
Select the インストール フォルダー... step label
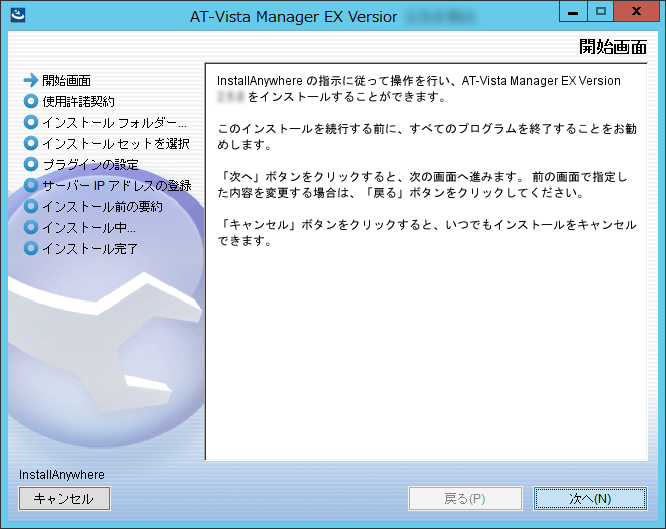tap(114, 122)
